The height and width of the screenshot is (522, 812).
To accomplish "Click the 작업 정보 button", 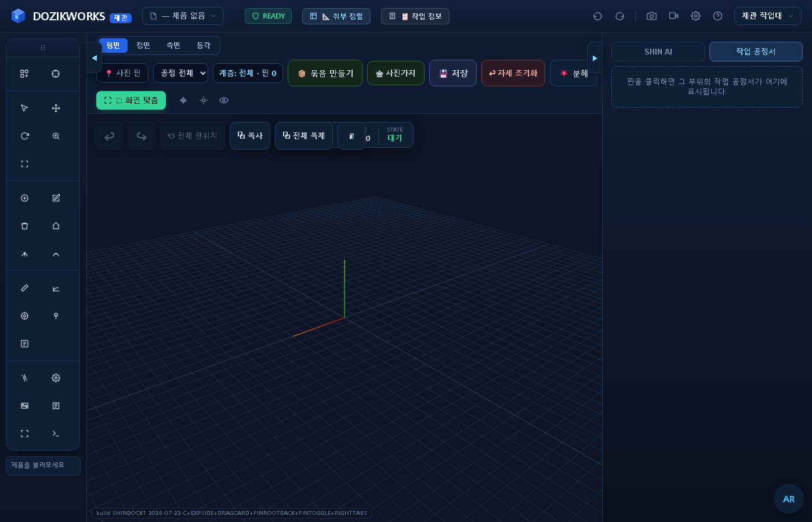I will (x=415, y=16).
